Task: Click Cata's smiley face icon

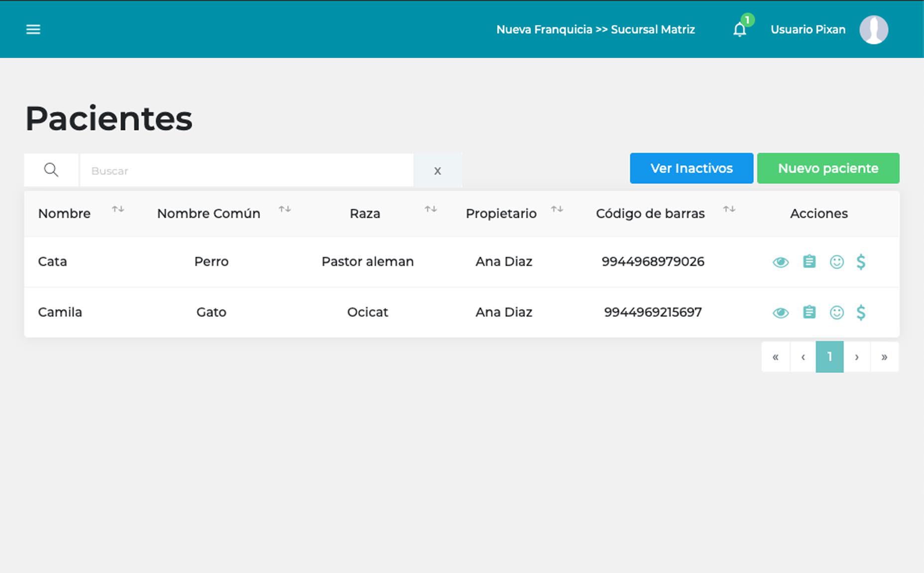Action: [x=836, y=262]
